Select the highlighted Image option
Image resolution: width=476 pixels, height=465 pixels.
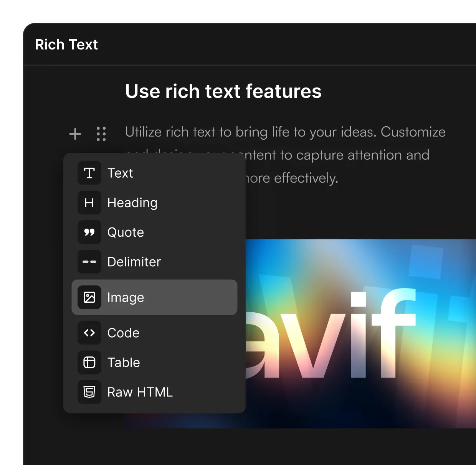154,297
